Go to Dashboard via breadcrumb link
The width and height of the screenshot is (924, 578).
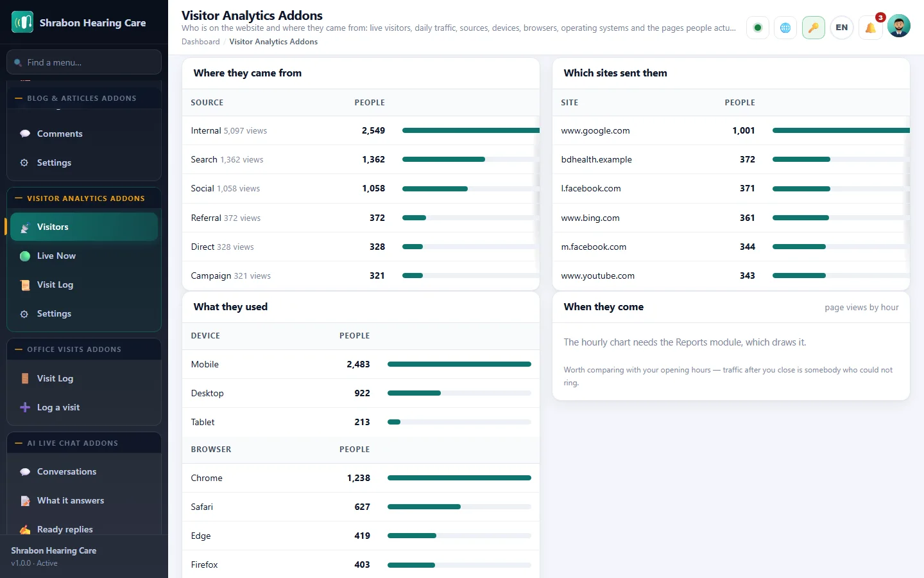(200, 42)
